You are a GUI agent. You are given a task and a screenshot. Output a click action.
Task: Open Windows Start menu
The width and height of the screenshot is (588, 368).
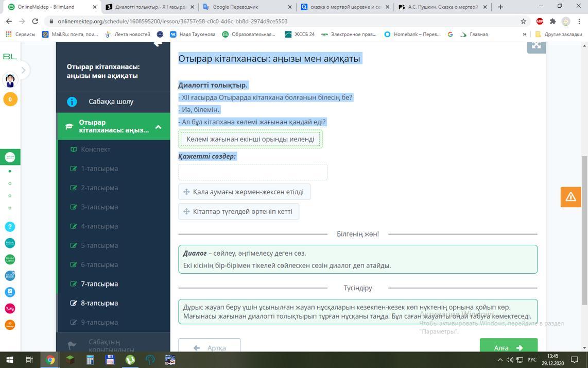9,360
